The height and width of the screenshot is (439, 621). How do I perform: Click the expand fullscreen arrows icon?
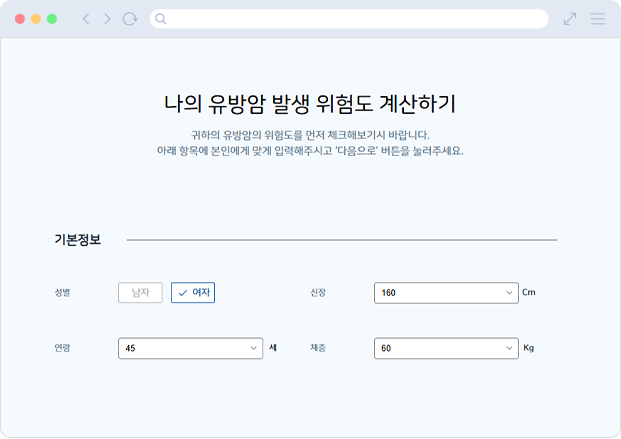(570, 19)
